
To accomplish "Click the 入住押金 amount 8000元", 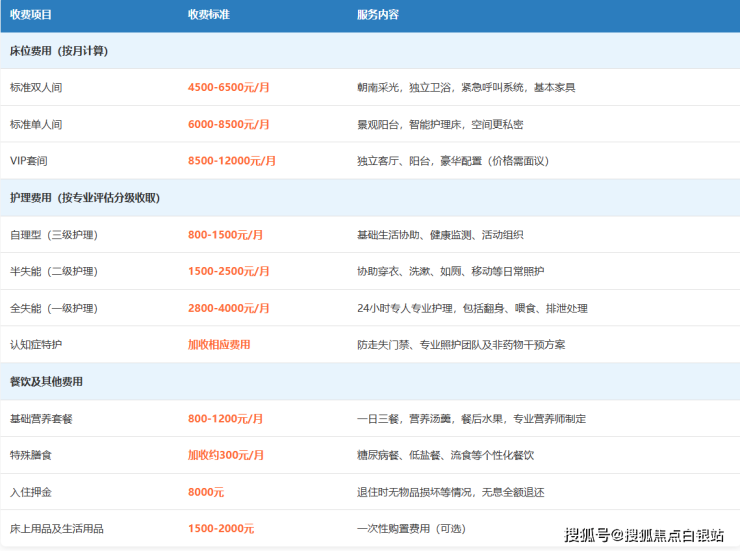I will [x=206, y=492].
